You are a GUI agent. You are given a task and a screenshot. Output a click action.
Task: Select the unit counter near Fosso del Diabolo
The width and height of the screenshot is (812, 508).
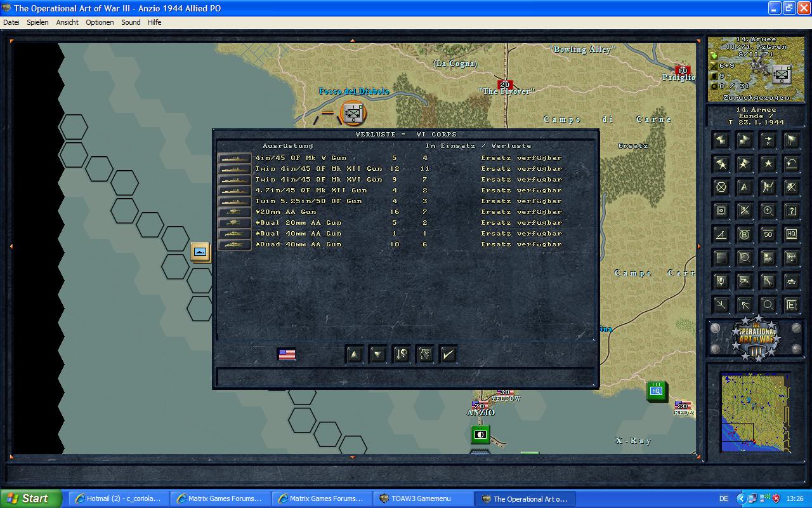(353, 113)
